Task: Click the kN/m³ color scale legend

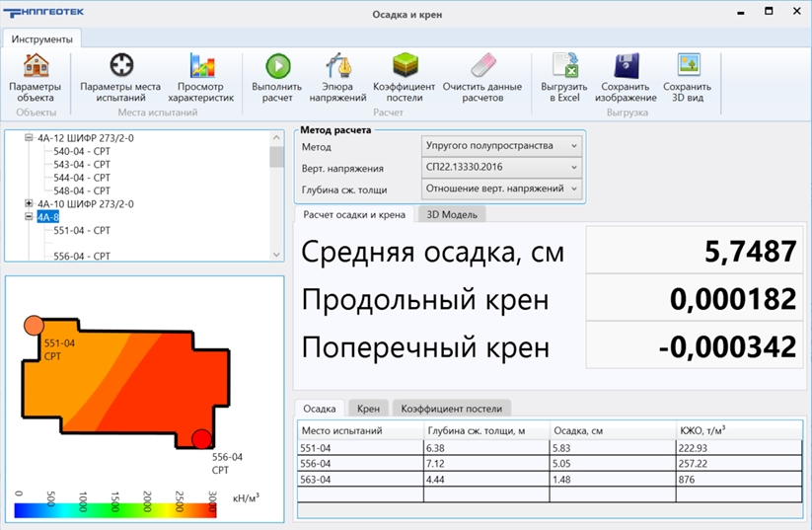Action: click(116, 509)
